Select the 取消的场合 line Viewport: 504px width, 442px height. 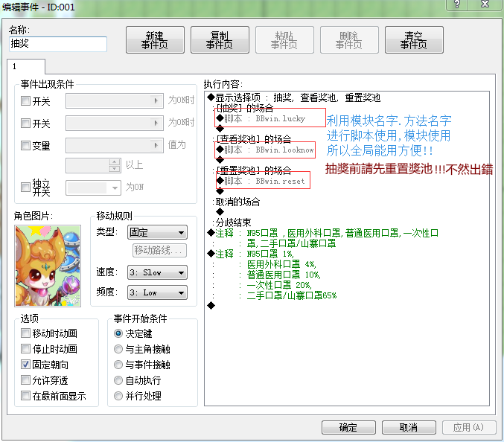point(236,202)
